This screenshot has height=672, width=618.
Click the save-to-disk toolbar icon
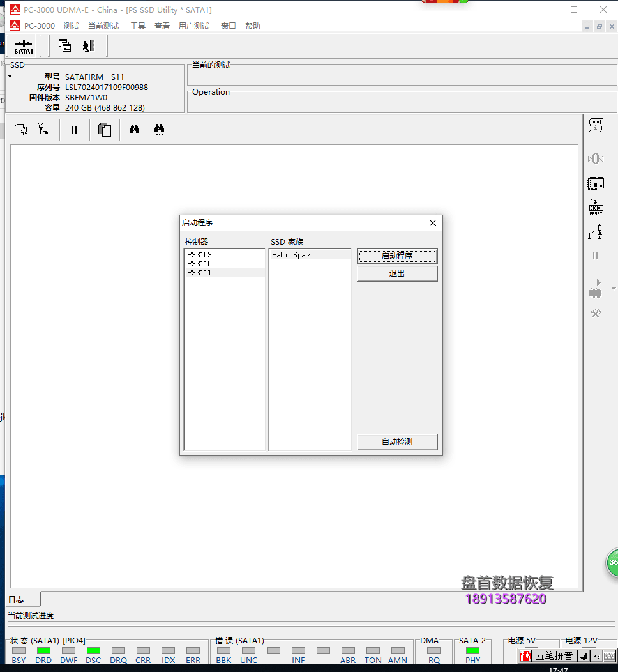pyautogui.click(x=45, y=129)
